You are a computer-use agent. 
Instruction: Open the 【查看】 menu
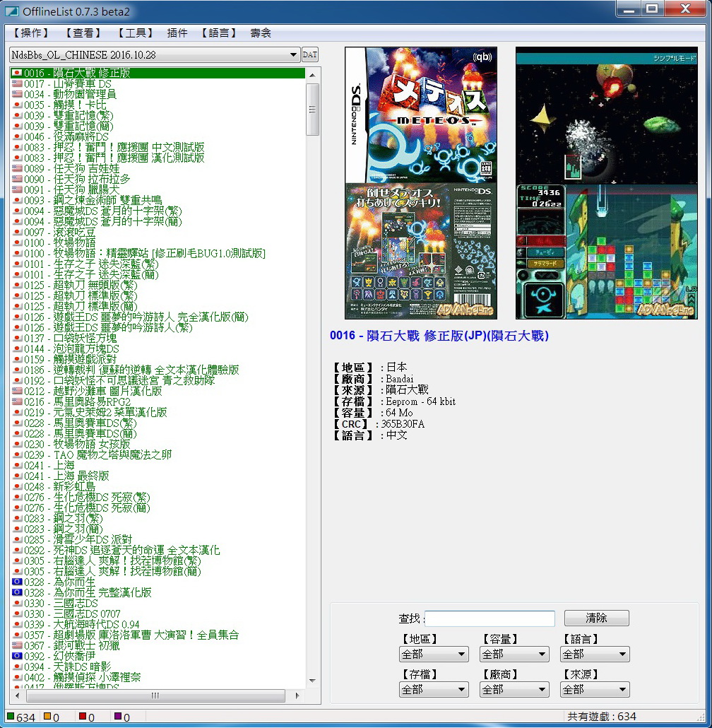(x=83, y=33)
